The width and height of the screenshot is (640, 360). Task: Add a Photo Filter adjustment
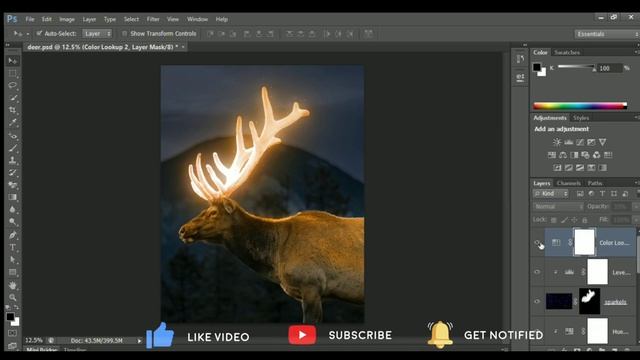coord(585,155)
